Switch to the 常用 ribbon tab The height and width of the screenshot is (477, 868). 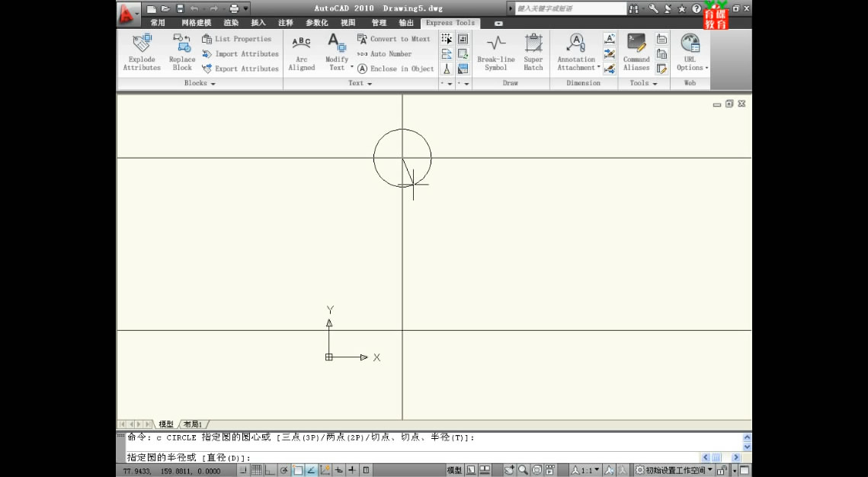(158, 23)
